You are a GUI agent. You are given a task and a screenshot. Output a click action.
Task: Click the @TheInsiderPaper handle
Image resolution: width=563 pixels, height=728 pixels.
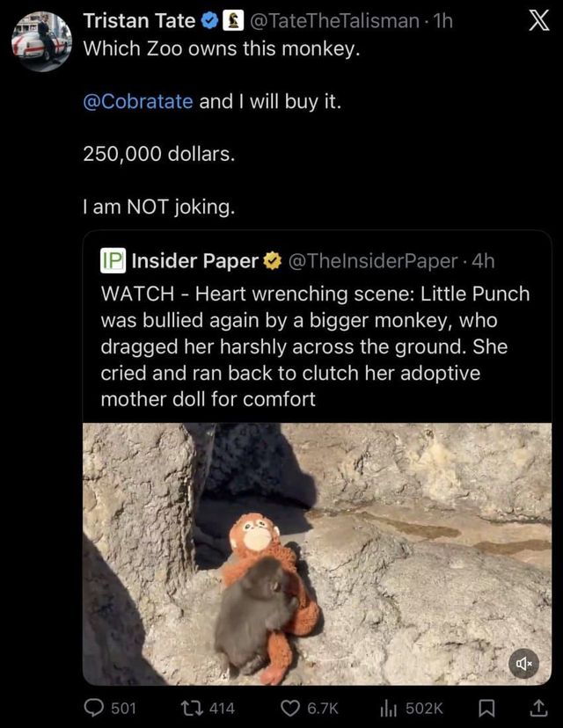[373, 261]
